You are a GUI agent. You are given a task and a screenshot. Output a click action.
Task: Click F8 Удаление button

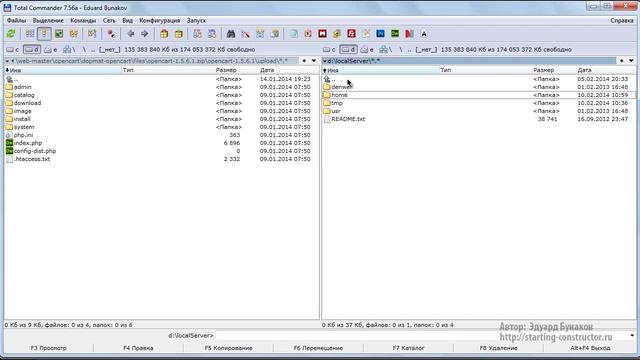(x=498, y=348)
